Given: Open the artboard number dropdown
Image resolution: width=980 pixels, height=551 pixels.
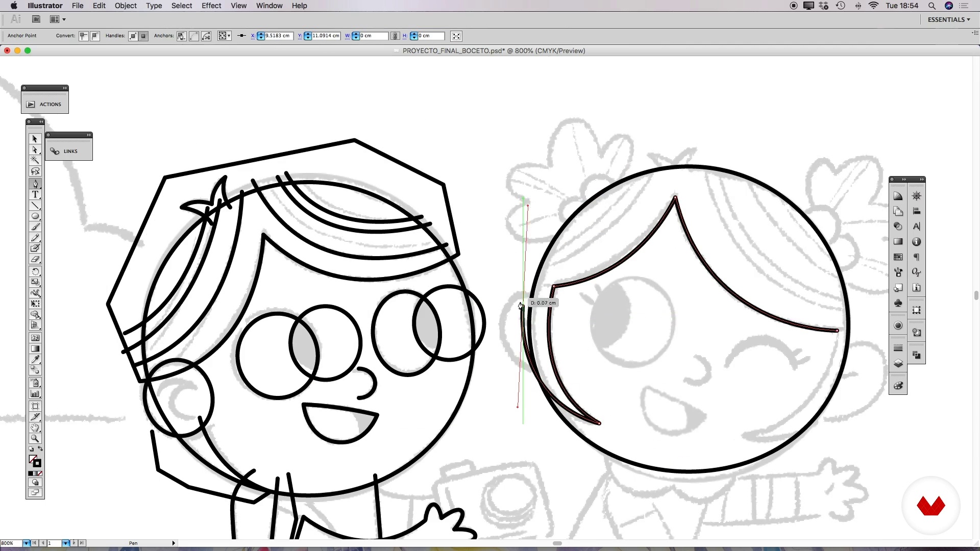Looking at the screenshot, I should click(65, 543).
